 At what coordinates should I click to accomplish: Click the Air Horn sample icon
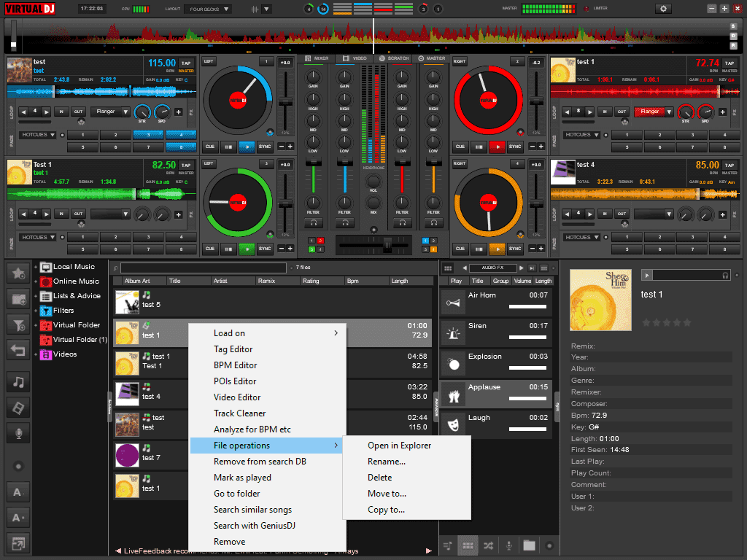pos(453,303)
